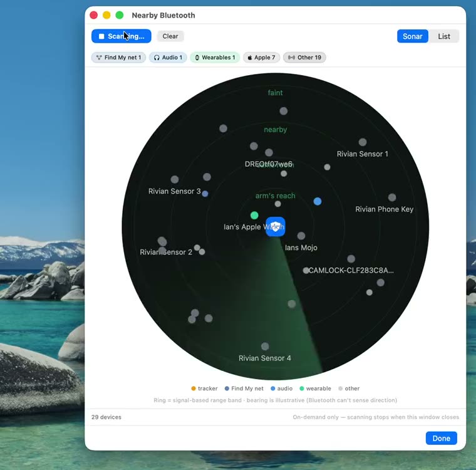Select the Rivian Phone Key dot
Viewport: 476px width, 470px height.
click(392, 197)
